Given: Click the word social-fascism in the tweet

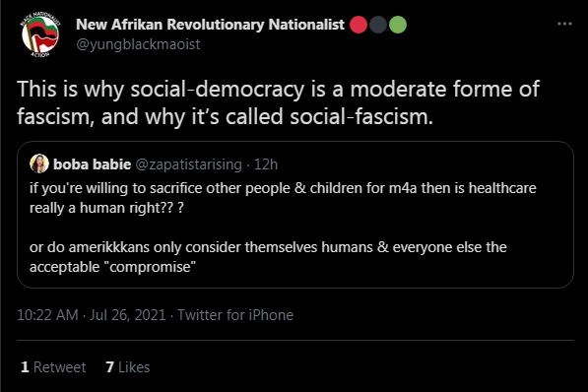Looking at the screenshot, I should pyautogui.click(x=361, y=116).
